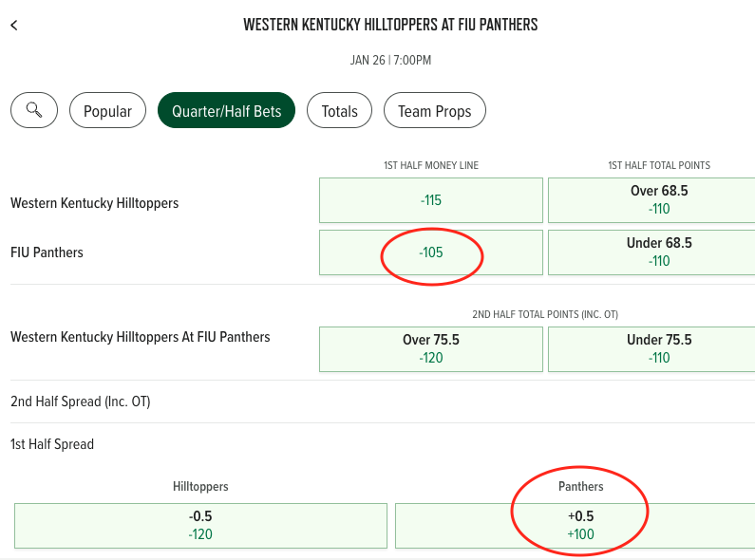
Task: Choose Under 75.5 second half total
Action: 651,349
